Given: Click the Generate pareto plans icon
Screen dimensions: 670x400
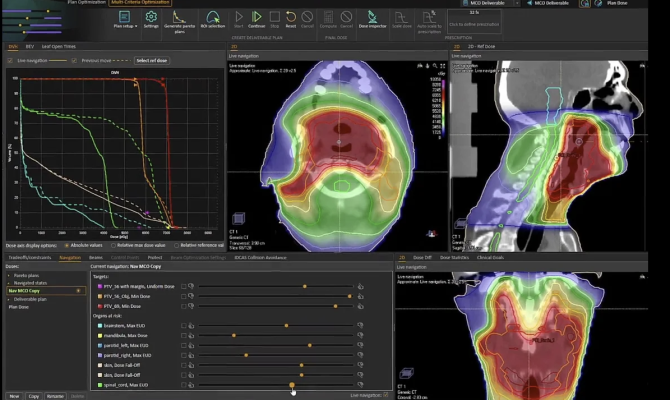Looking at the screenshot, I should (x=180, y=18).
